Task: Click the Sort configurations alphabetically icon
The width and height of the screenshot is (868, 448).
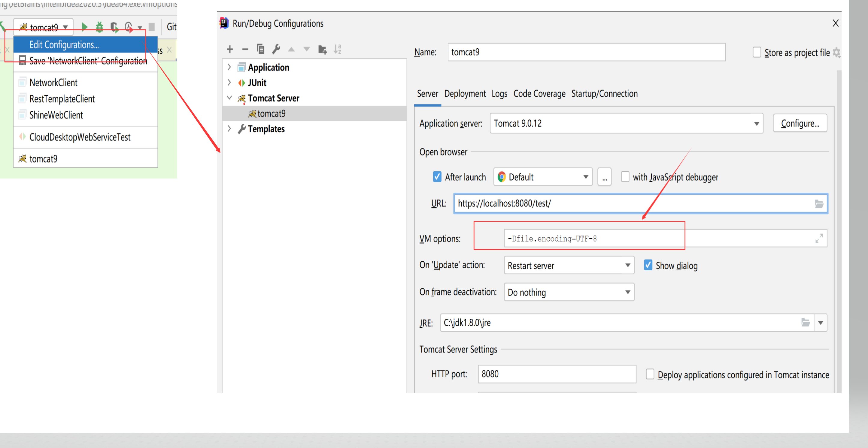Action: point(337,50)
